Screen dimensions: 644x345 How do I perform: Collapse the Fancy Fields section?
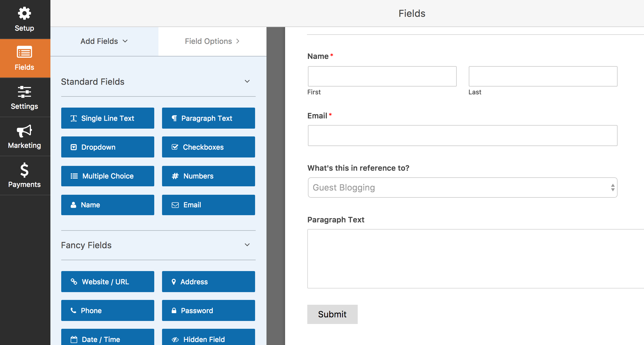[247, 245]
